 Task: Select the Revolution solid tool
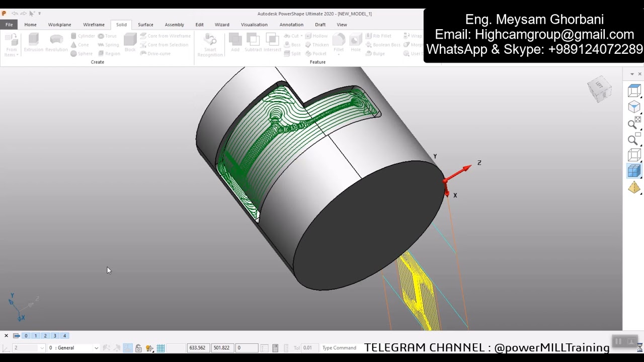(56, 43)
